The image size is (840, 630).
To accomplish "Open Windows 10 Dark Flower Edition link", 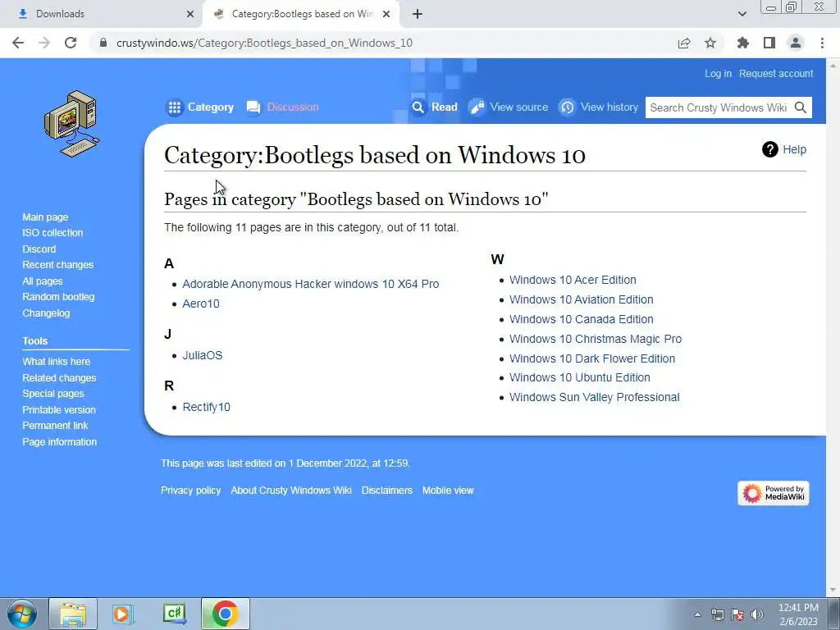I will [592, 358].
